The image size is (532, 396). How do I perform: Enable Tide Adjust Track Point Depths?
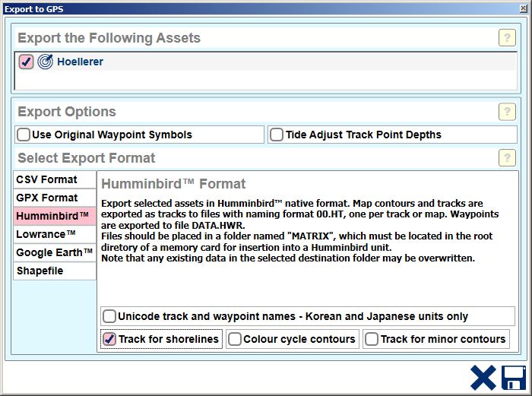point(277,135)
